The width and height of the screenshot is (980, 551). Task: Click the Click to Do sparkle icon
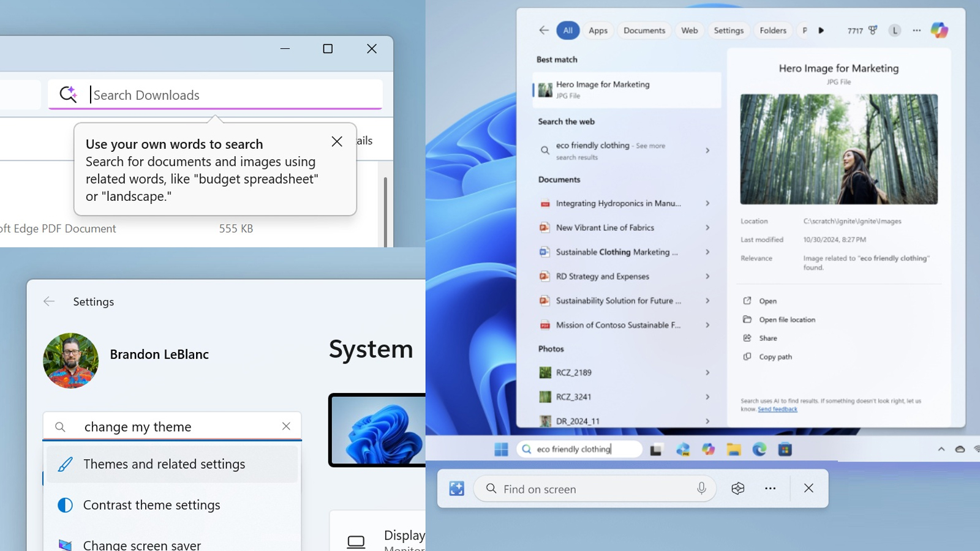coord(457,489)
